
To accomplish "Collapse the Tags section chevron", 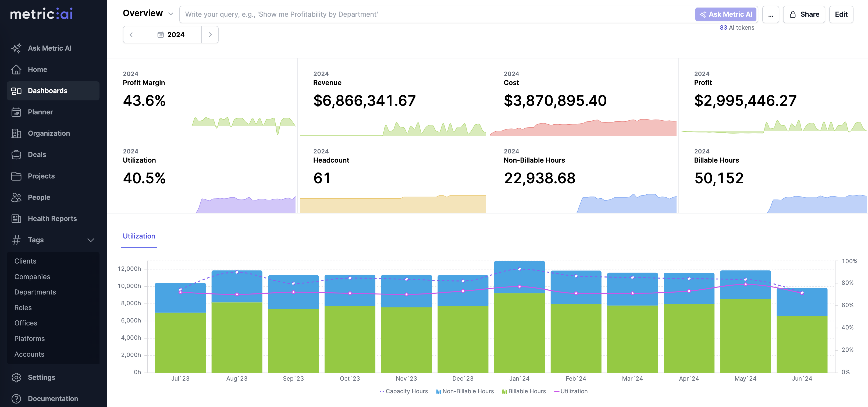I will [90, 240].
